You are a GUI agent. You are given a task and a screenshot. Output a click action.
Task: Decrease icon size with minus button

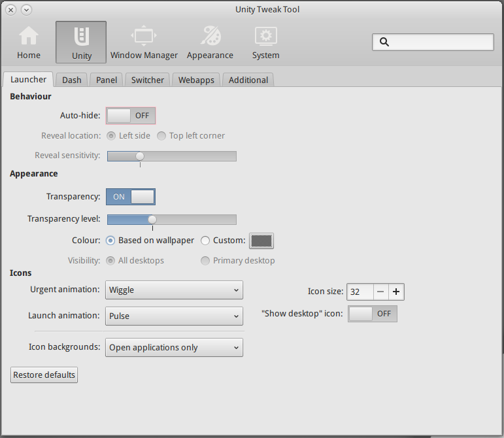380,292
